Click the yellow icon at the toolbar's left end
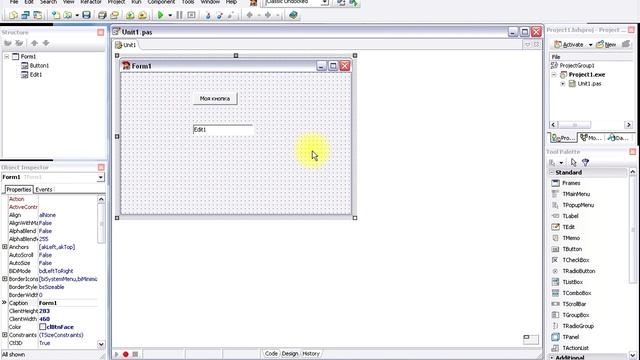Viewport: 640px width, 360px height. (13, 16)
